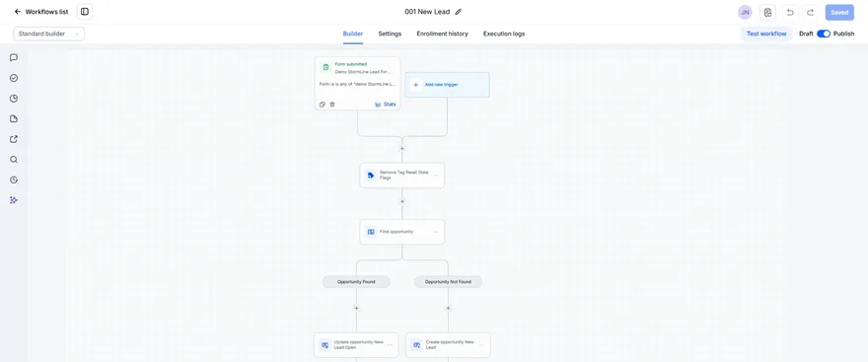Viewport: 868px width, 362px height.
Task: Open the Enrollment history tab
Action: coord(442,34)
